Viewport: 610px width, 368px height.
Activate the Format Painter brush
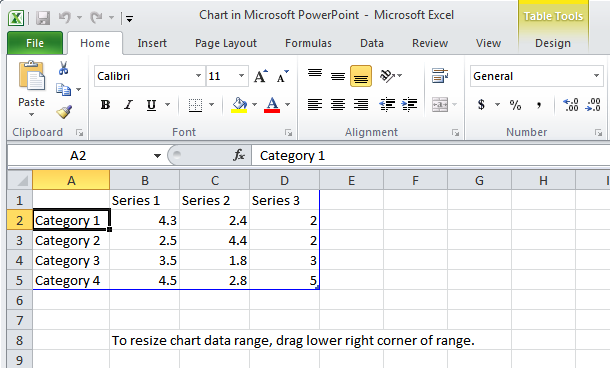pyautogui.click(x=64, y=112)
